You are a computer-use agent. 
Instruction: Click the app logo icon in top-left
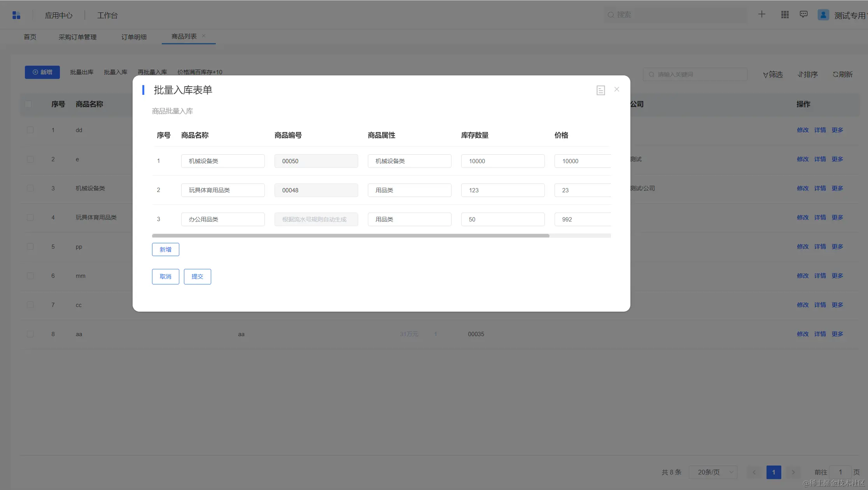[16, 15]
